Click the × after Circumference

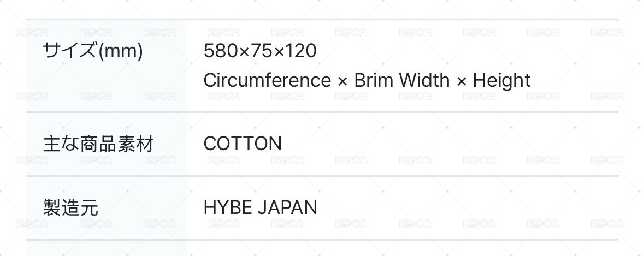[342, 81]
